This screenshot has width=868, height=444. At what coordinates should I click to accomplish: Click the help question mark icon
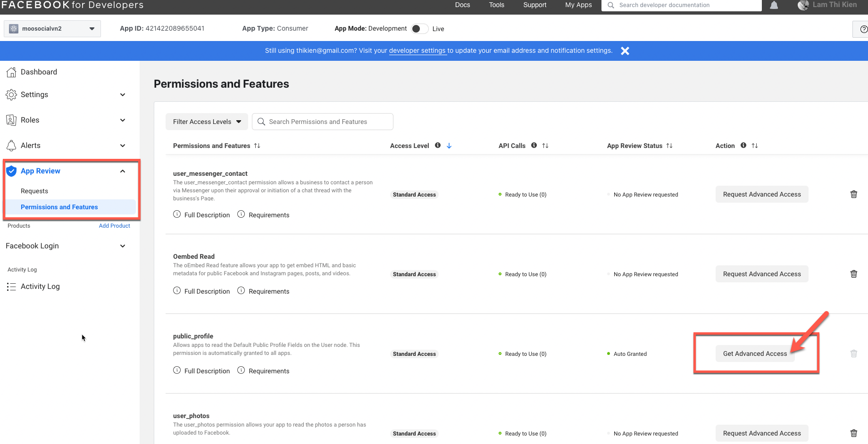point(864,29)
